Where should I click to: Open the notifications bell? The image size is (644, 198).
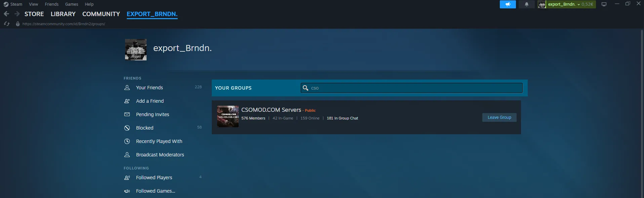tap(526, 4)
